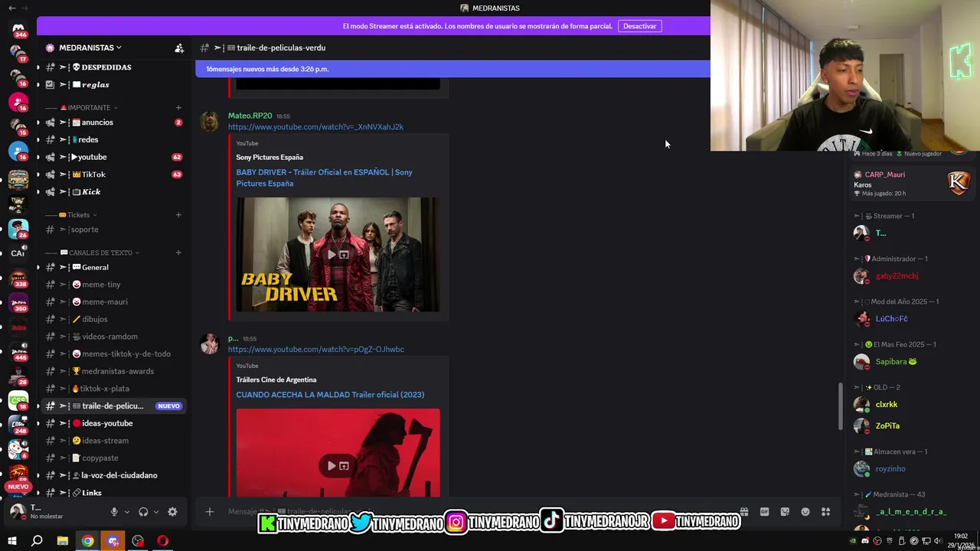Open the copypaste channel
Viewport: 980px width, 551px height.
(113, 458)
